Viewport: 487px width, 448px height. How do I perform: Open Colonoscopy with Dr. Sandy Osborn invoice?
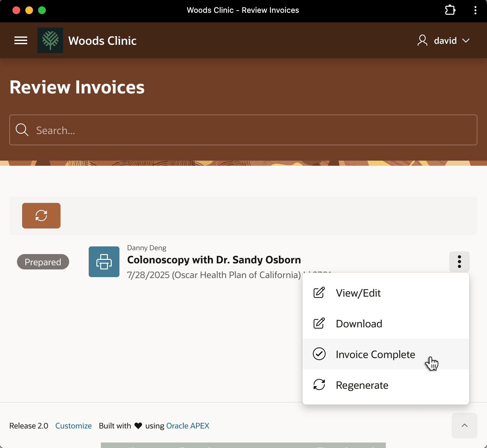coord(214,260)
